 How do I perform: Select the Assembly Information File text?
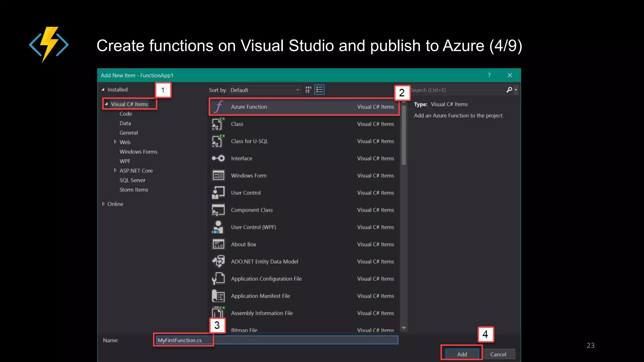(262, 313)
